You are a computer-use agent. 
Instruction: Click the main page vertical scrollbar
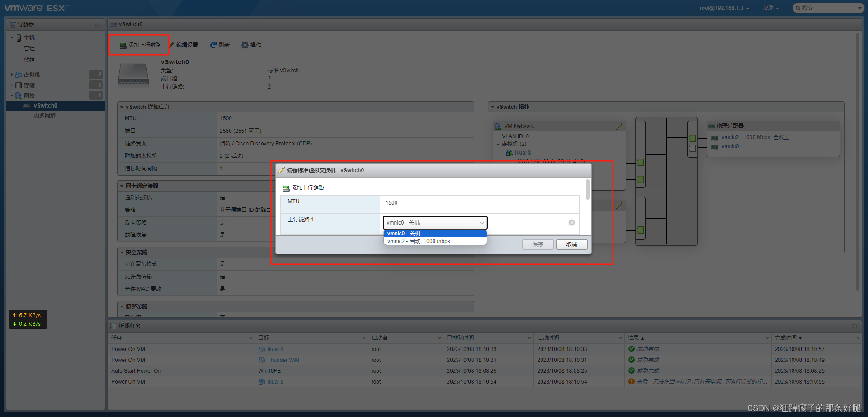[x=858, y=163]
